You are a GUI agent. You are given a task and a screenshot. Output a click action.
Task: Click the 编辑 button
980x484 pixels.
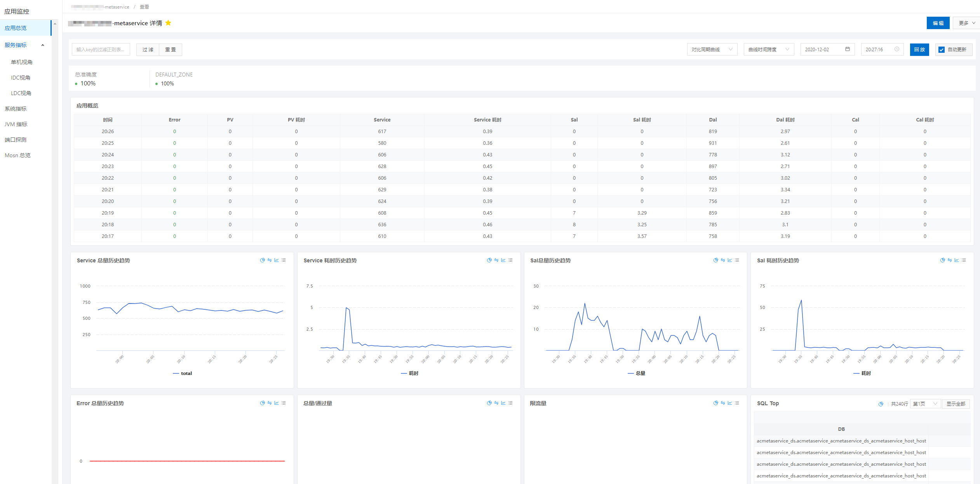pos(938,23)
